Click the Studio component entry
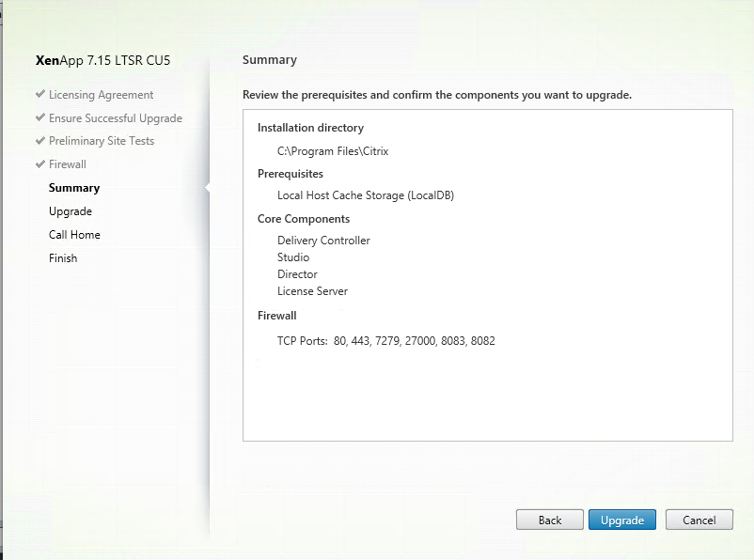754x560 pixels. coord(293,257)
